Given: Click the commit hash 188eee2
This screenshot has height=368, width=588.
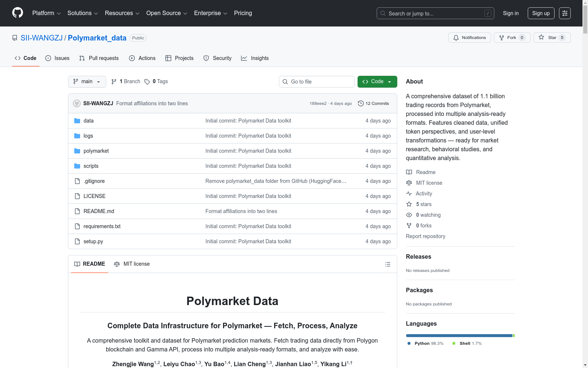Looking at the screenshot, I should click(x=318, y=103).
